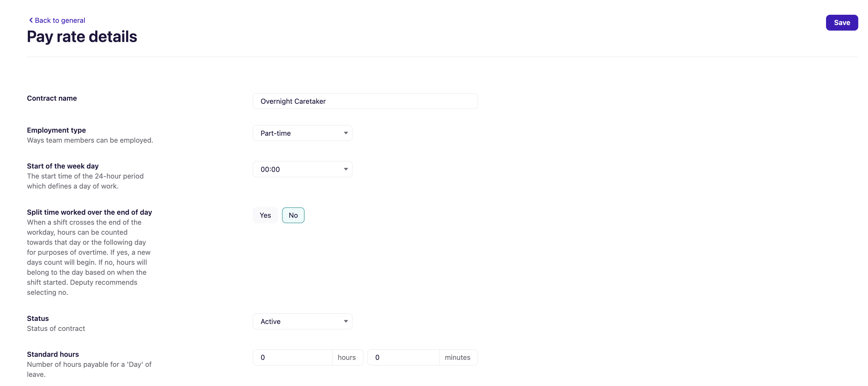Screen dimensions: 868x386
Task: Click the Split time worked description text
Action: [x=89, y=257]
